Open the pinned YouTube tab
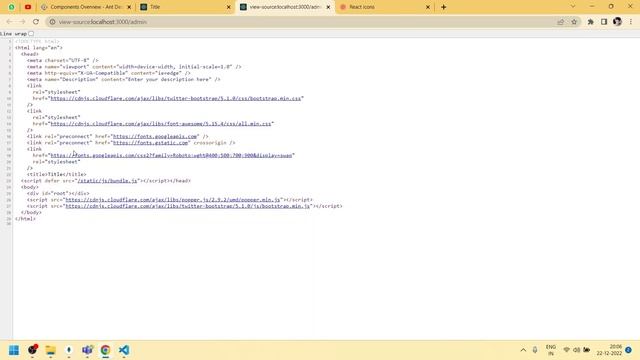Viewport: 640px width, 360px height. (x=28, y=7)
